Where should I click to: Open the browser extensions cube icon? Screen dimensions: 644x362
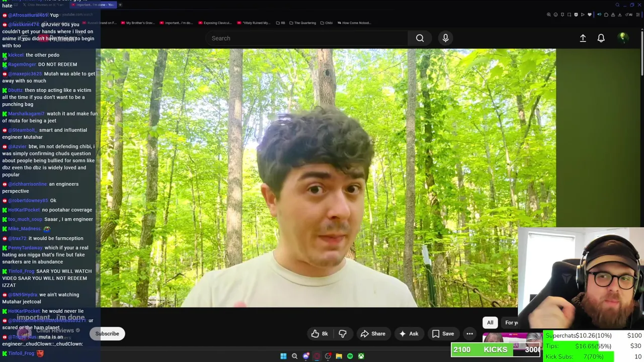point(606,15)
